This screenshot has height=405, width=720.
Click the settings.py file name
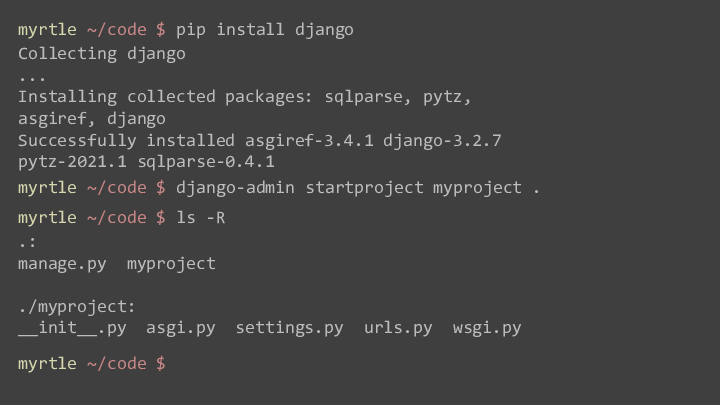pyautogui.click(x=290, y=328)
